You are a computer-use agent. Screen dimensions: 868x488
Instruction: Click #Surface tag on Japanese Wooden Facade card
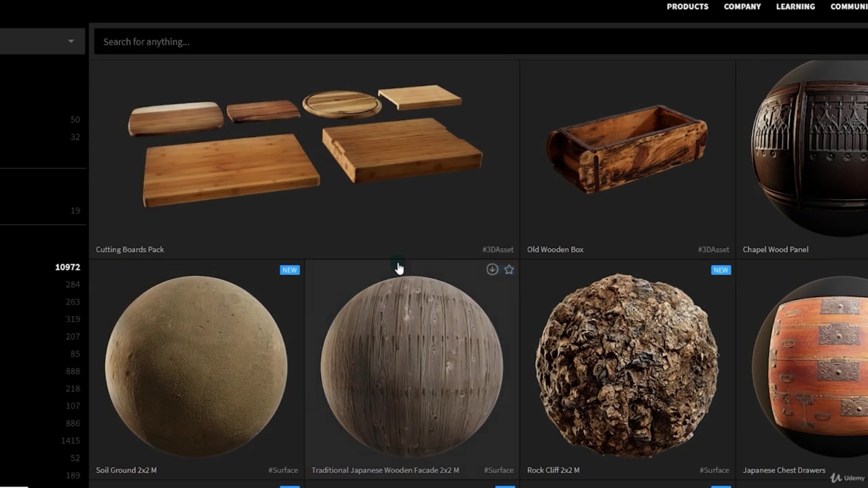pyautogui.click(x=499, y=470)
